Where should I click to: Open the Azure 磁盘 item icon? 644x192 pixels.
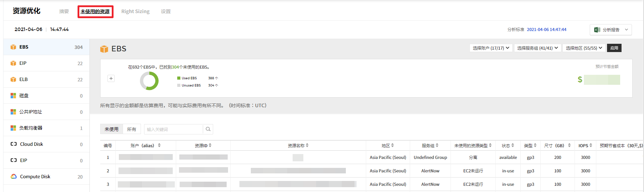(x=13, y=95)
